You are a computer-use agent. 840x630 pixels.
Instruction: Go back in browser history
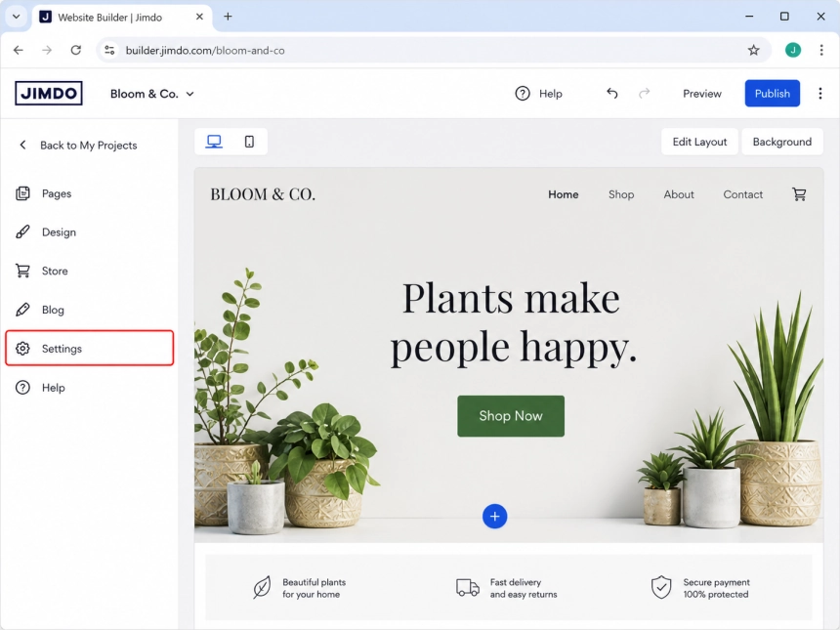(19, 51)
